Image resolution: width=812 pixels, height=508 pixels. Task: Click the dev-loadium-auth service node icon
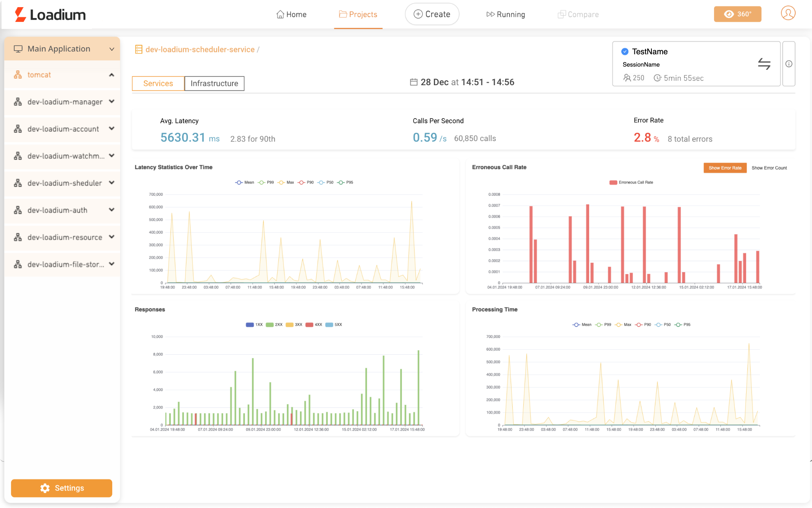tap(18, 210)
